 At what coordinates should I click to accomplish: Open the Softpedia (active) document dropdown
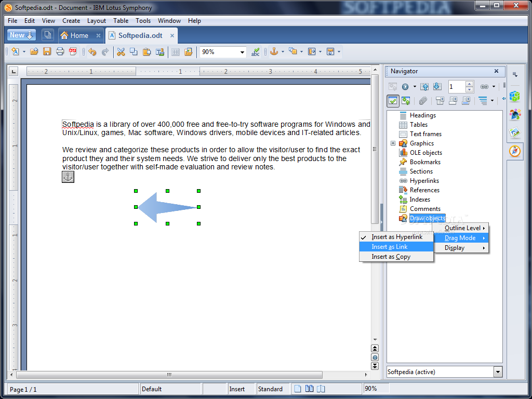(498, 372)
